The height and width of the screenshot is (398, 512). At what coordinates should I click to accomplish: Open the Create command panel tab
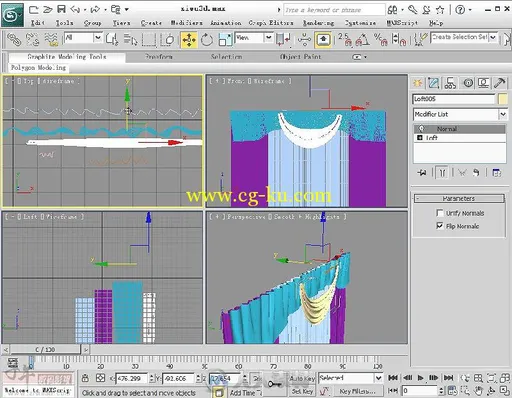[x=418, y=83]
